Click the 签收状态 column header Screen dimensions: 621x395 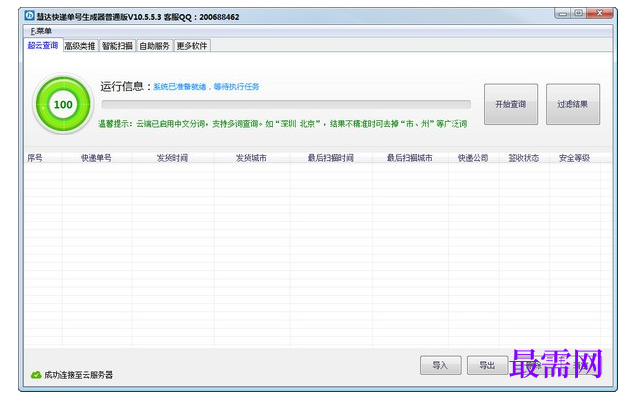pyautogui.click(x=524, y=158)
